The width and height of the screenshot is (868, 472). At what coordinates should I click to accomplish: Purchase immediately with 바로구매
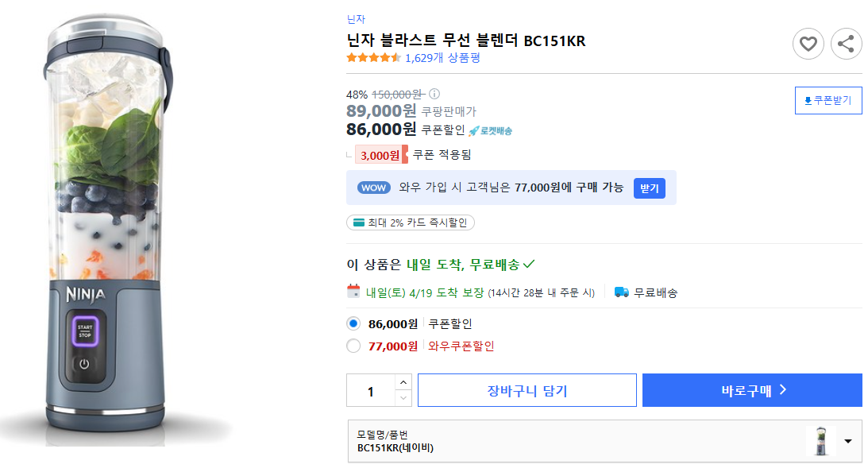(x=751, y=389)
